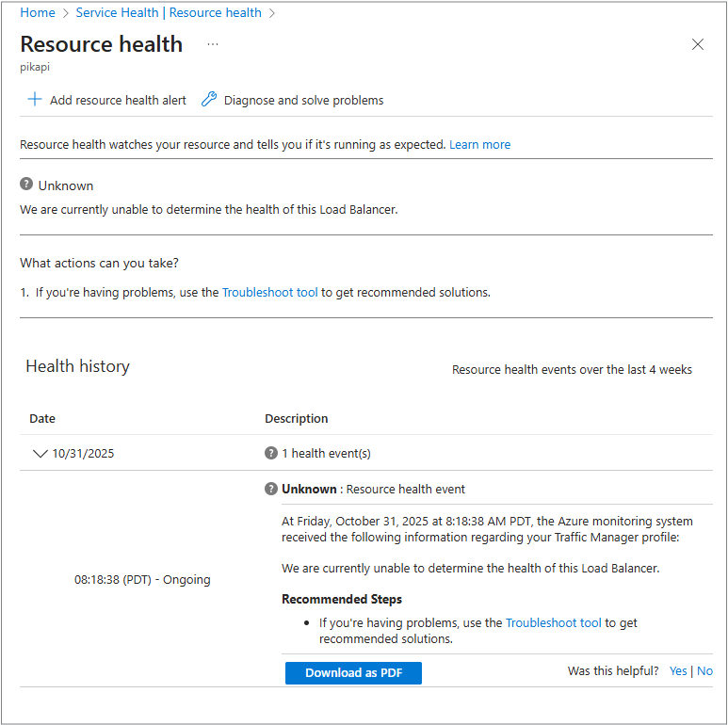Image resolution: width=728 pixels, height=725 pixels.
Task: Select Add resource health alert
Action: [x=118, y=101]
